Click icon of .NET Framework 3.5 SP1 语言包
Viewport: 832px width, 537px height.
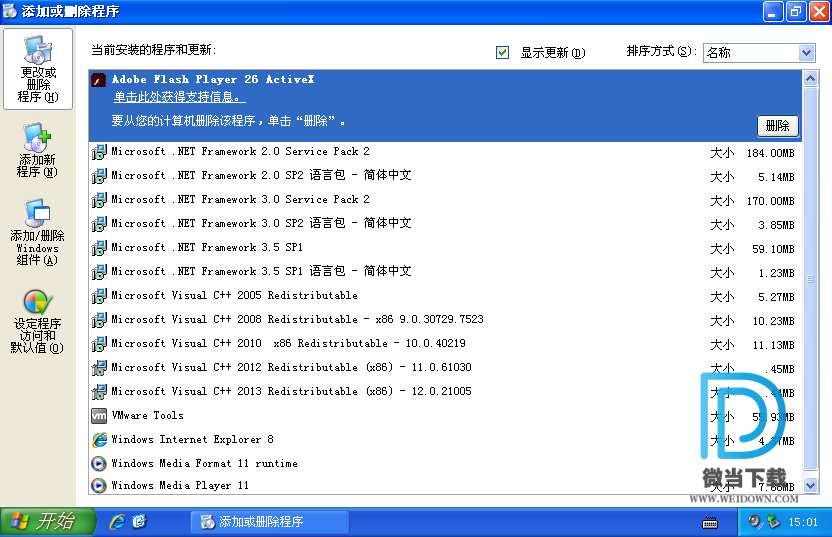click(99, 272)
